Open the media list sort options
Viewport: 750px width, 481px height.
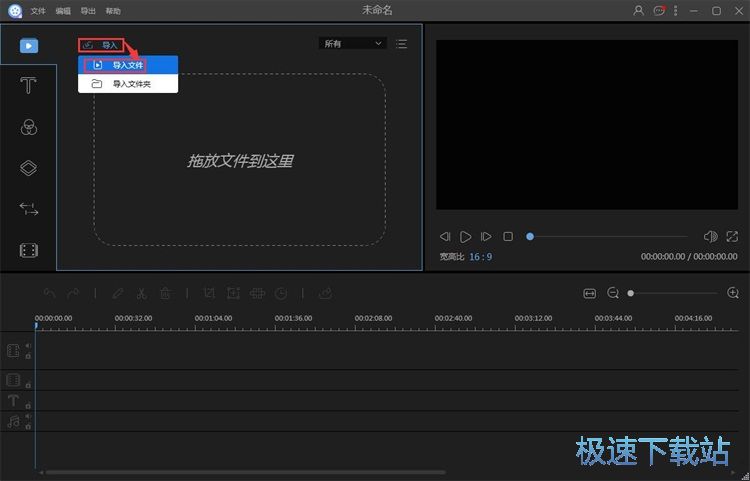point(401,44)
